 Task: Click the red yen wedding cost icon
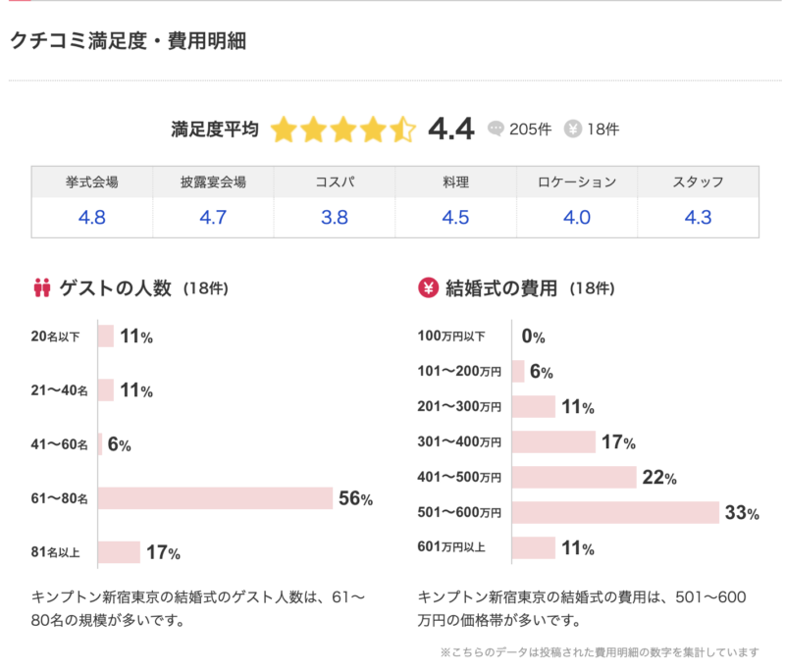pyautogui.click(x=428, y=288)
